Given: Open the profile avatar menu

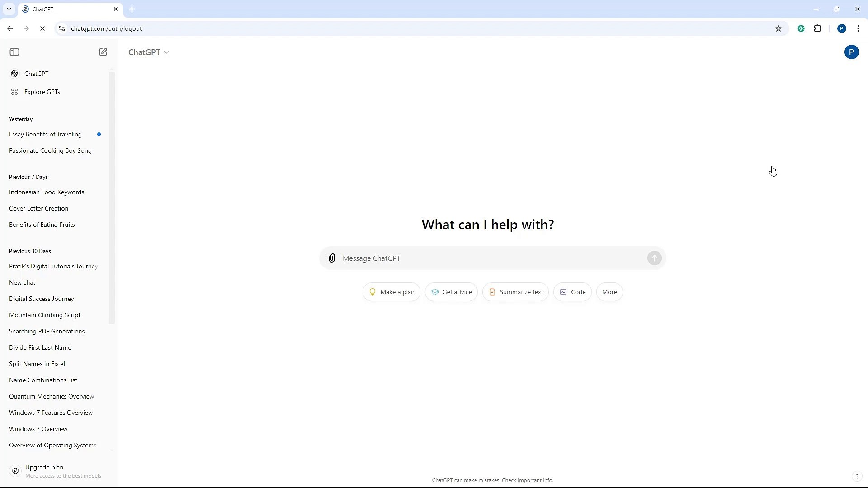Looking at the screenshot, I should 851,52.
